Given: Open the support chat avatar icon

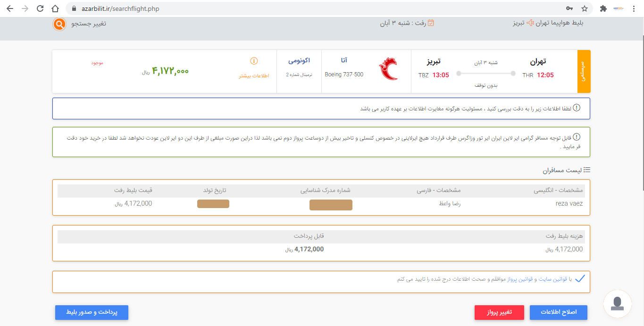Looking at the screenshot, I should click(x=617, y=304).
